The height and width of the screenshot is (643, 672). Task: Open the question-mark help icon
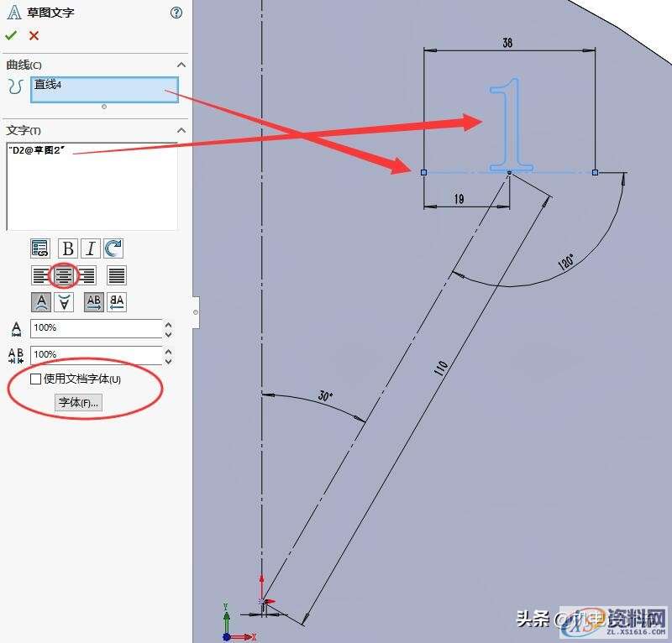pyautogui.click(x=175, y=13)
